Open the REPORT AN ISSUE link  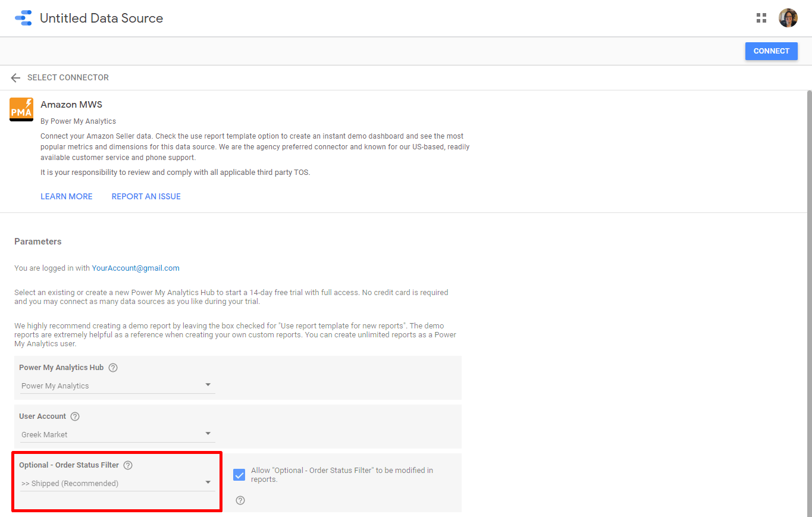[x=146, y=196]
